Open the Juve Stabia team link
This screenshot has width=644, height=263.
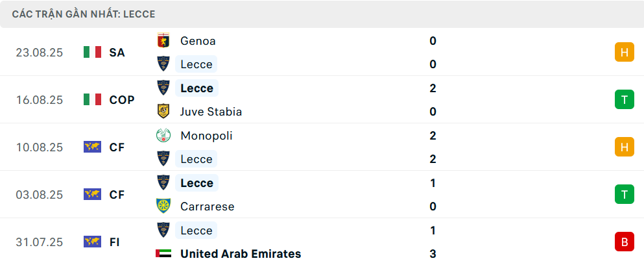[x=211, y=112]
